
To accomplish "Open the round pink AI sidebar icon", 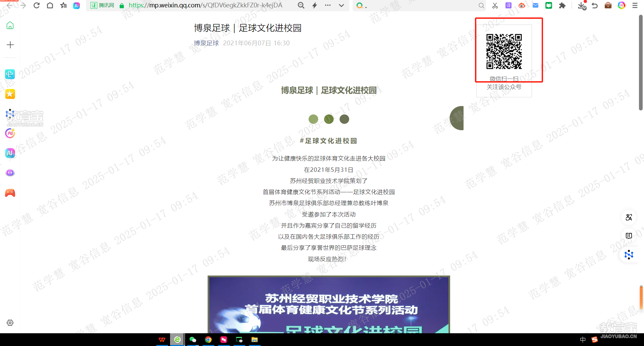I will [x=10, y=133].
